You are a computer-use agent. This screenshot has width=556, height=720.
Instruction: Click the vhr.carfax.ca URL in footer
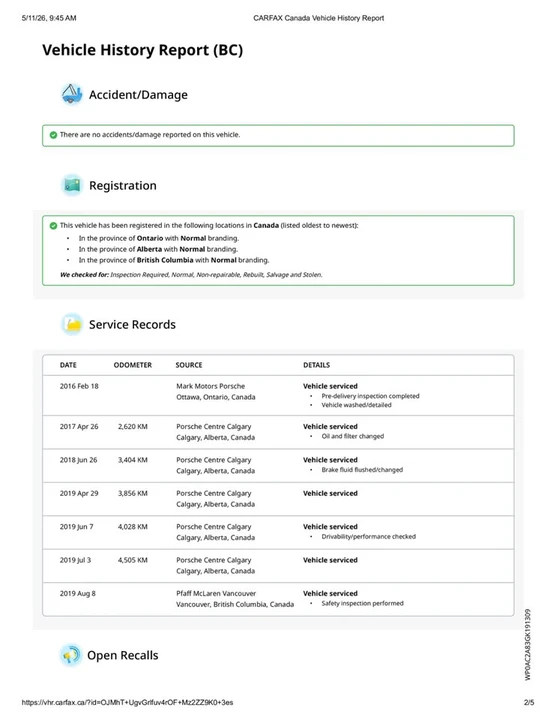pos(127,703)
